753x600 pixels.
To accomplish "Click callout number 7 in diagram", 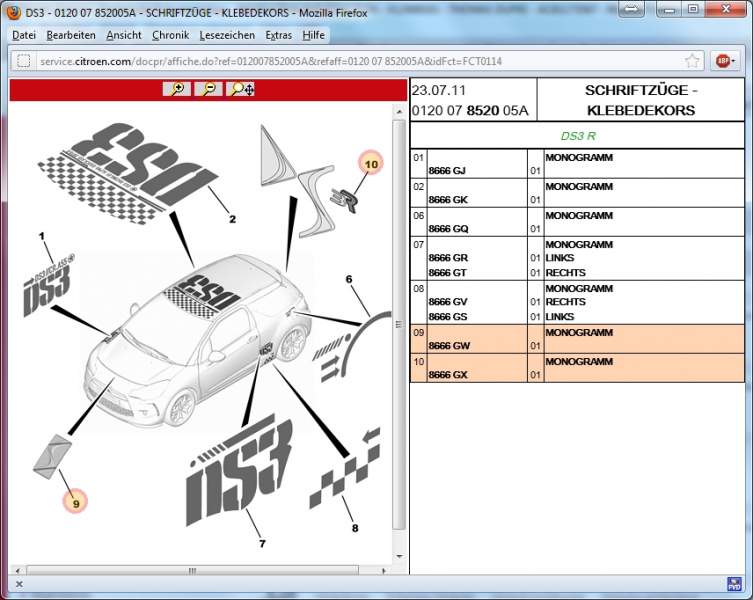I will coord(262,543).
